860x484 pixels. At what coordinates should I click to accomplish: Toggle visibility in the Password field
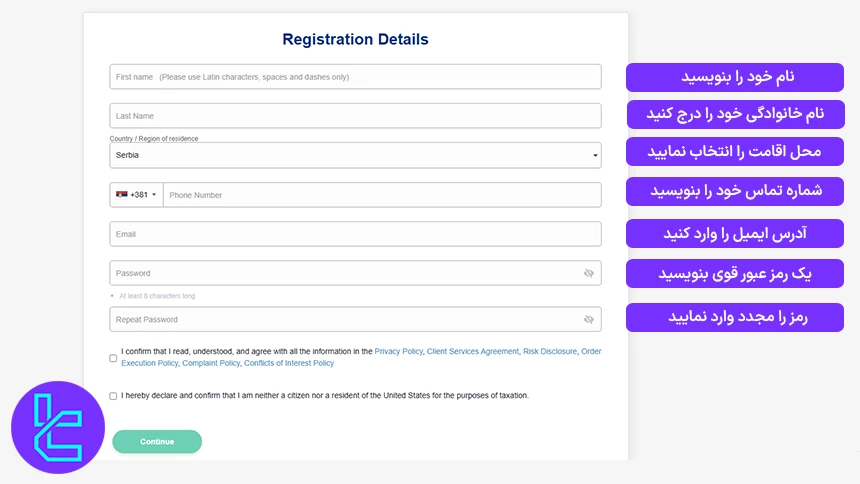pyautogui.click(x=589, y=273)
